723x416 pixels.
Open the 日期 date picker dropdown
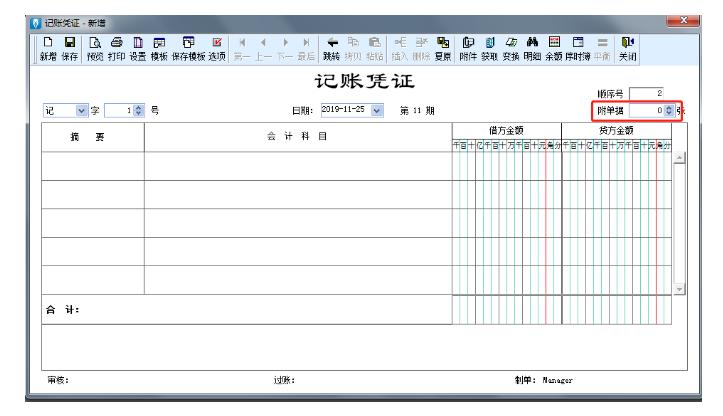(x=377, y=111)
